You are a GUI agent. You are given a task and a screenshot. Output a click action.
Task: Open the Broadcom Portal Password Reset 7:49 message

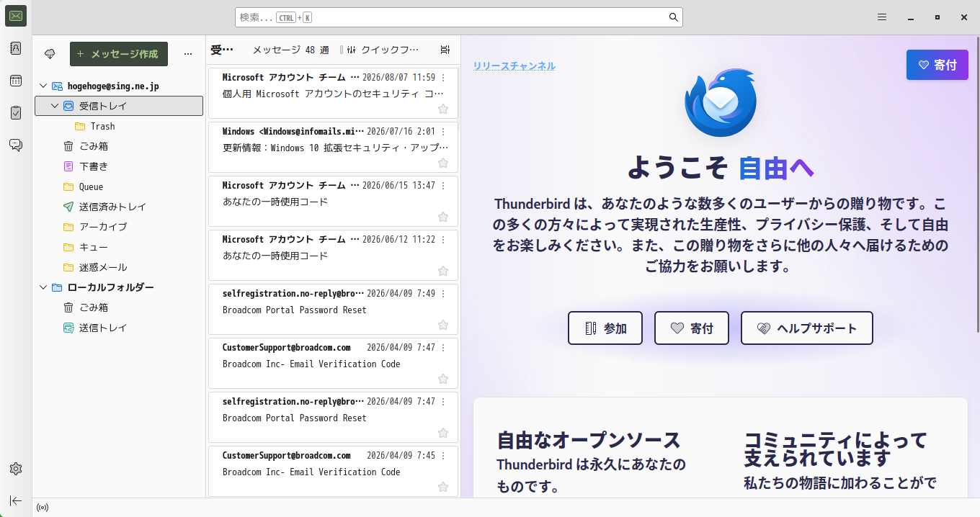pos(333,309)
